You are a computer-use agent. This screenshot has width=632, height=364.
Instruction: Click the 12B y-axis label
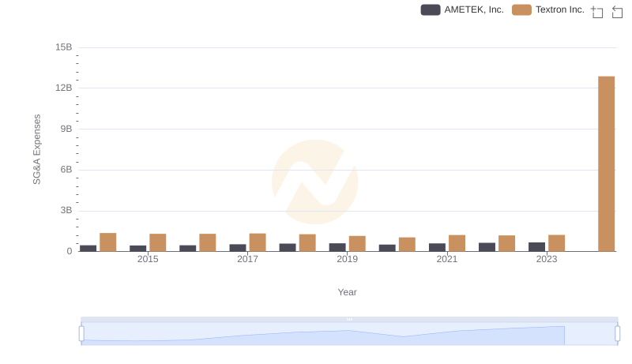(x=64, y=88)
